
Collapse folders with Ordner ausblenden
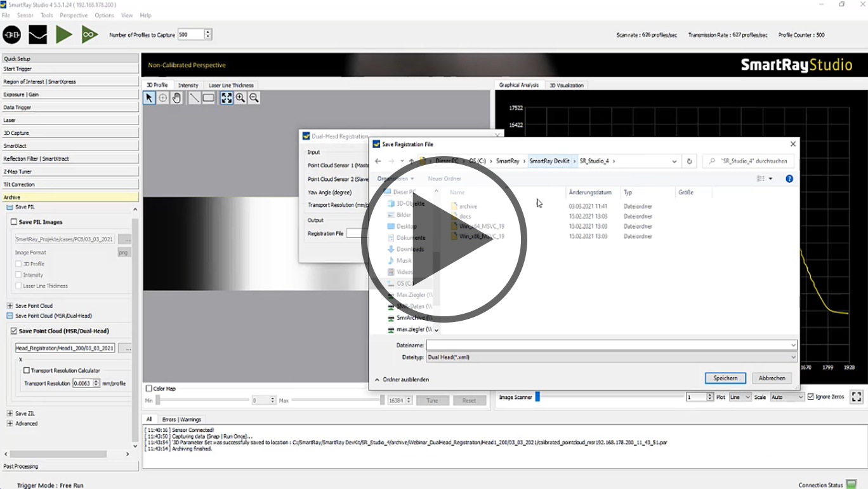(402, 380)
